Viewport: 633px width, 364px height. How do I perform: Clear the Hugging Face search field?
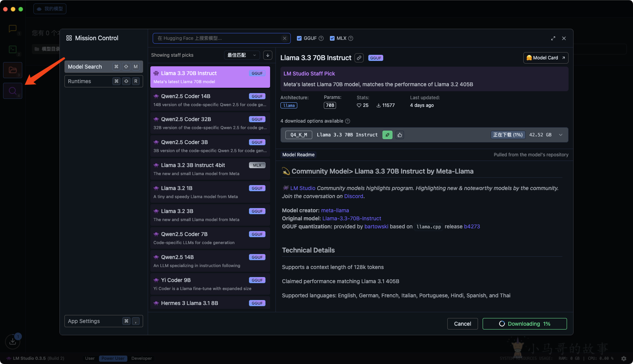284,38
